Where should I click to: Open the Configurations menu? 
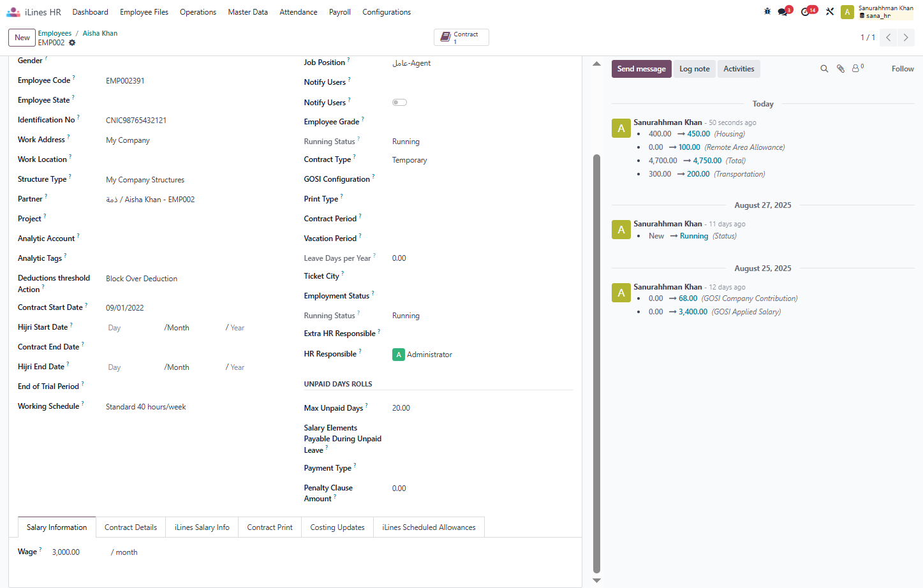[x=387, y=12]
